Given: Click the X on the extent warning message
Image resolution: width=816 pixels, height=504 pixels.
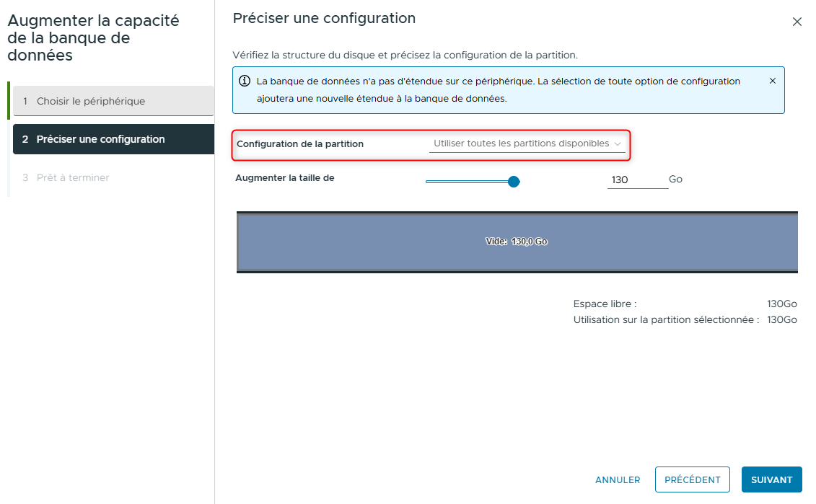Looking at the screenshot, I should click(x=772, y=81).
